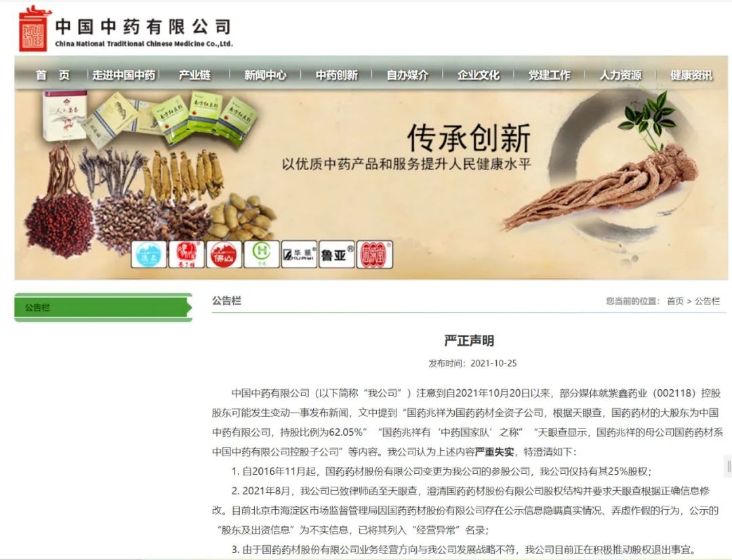Click the red 冯了性 seal-style brand logo
Viewport: 732px width, 560px height.
374,254
